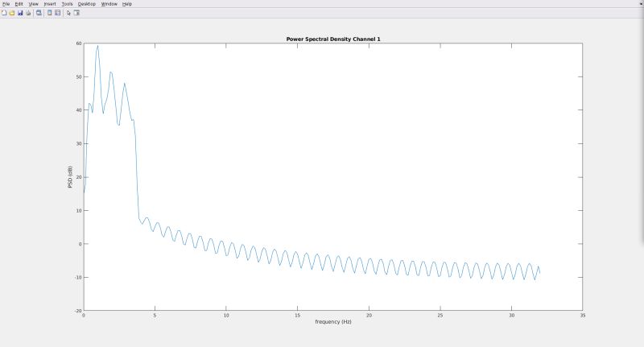Open the Edit menu
The height and width of the screenshot is (347, 644).
tap(19, 4)
